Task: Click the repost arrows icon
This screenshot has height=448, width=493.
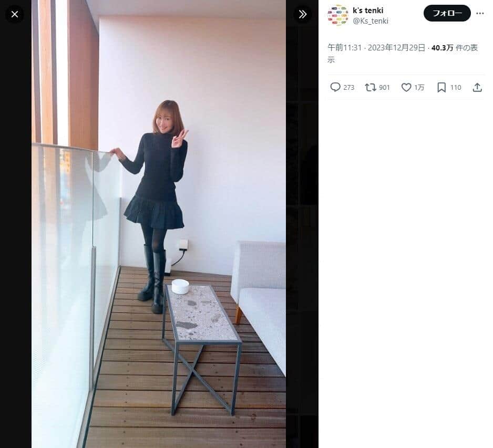Action: pos(371,87)
